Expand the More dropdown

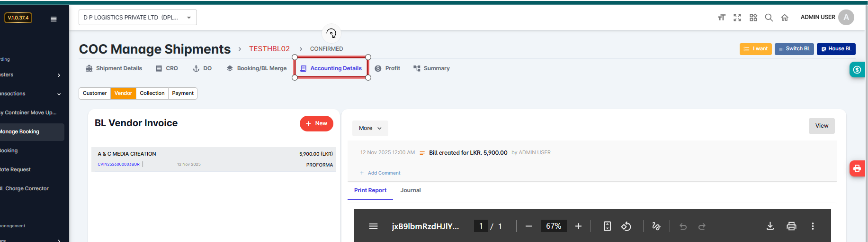coord(370,128)
